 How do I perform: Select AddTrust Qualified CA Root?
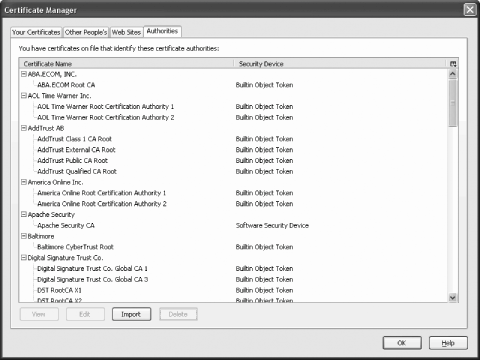pos(77,171)
